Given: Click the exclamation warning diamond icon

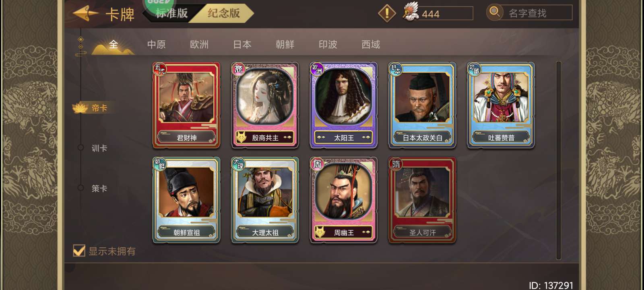Looking at the screenshot, I should tap(387, 13).
